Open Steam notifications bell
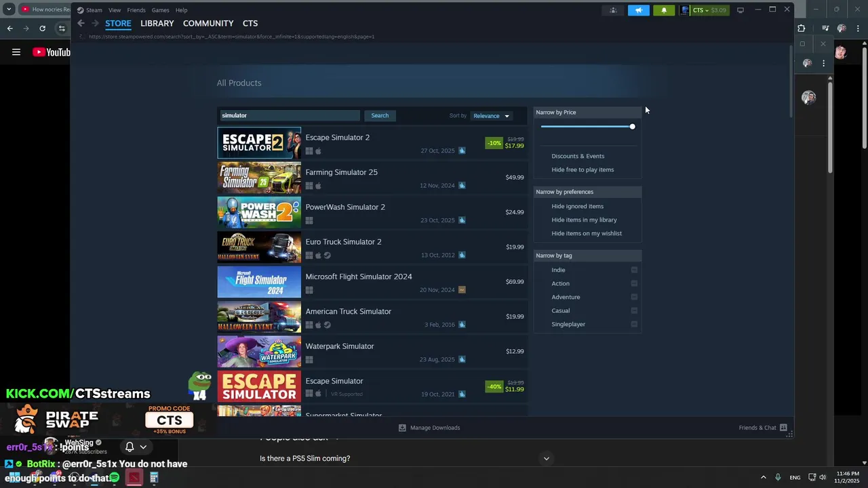Image resolution: width=868 pixels, height=488 pixels. [x=664, y=10]
